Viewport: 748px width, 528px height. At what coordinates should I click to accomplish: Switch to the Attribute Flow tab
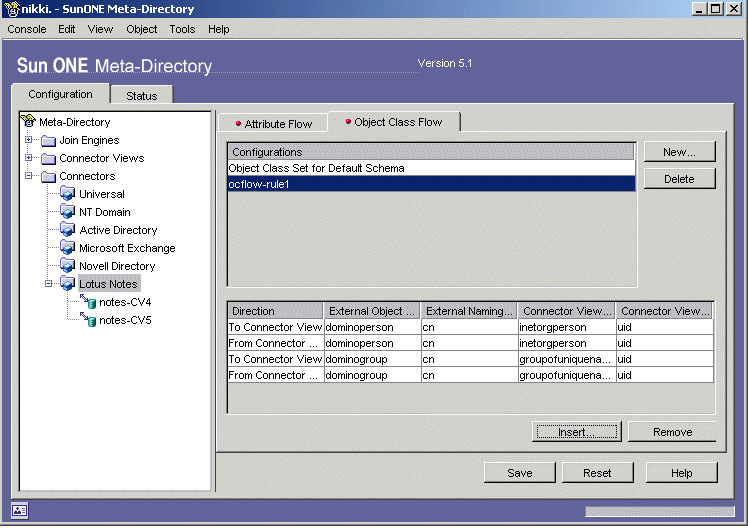tap(273, 124)
